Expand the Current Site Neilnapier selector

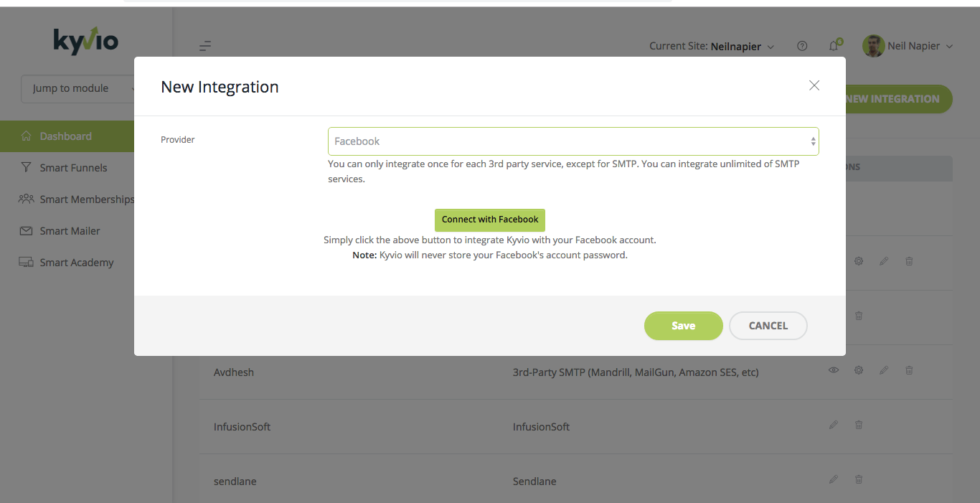pos(712,46)
